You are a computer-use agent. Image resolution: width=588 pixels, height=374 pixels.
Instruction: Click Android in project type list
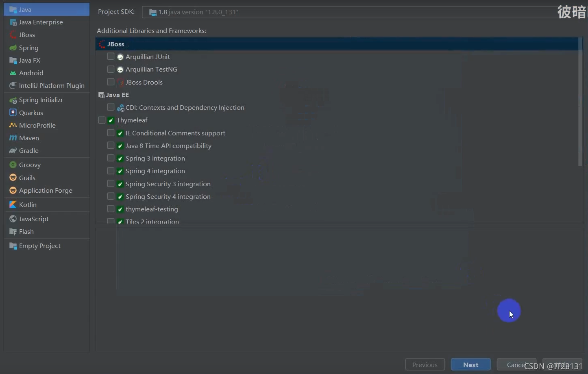46,73
